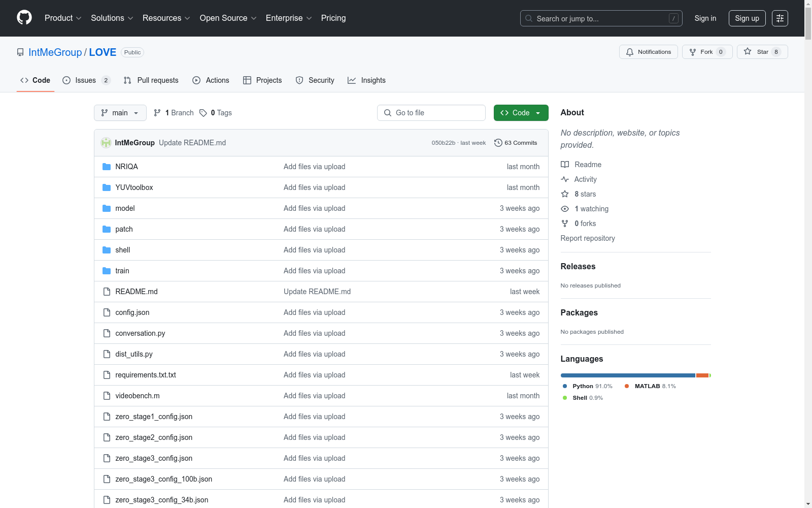This screenshot has height=508, width=812.
Task: Click the IntMeGroup avatar in commit row
Action: point(106,143)
